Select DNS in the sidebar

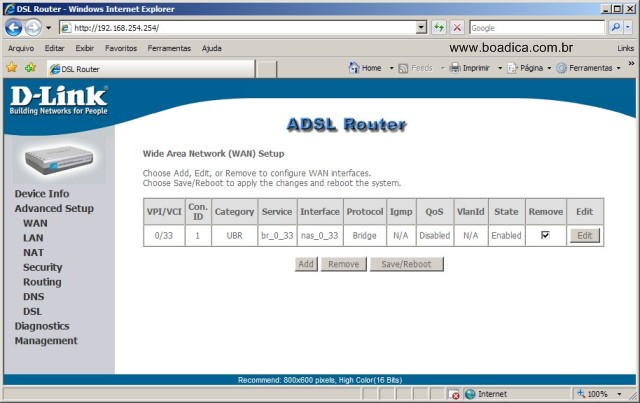(x=33, y=297)
